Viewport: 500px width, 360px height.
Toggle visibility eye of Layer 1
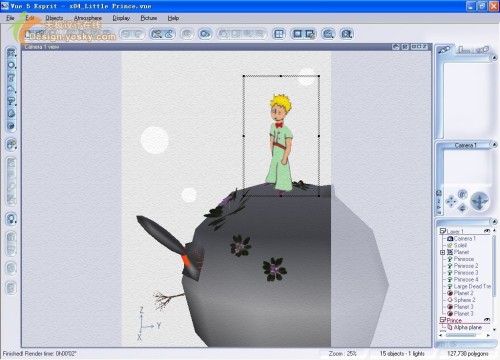pyautogui.click(x=487, y=231)
